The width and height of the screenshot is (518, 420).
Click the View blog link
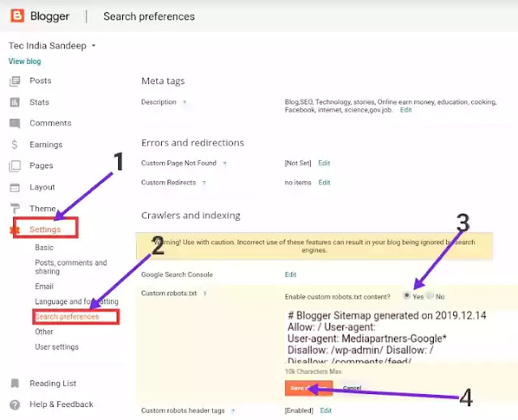coord(25,61)
